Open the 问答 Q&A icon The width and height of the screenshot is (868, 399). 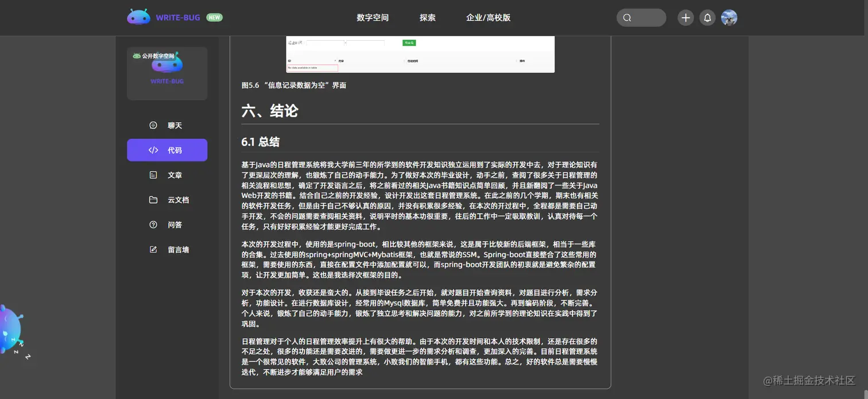tap(152, 224)
